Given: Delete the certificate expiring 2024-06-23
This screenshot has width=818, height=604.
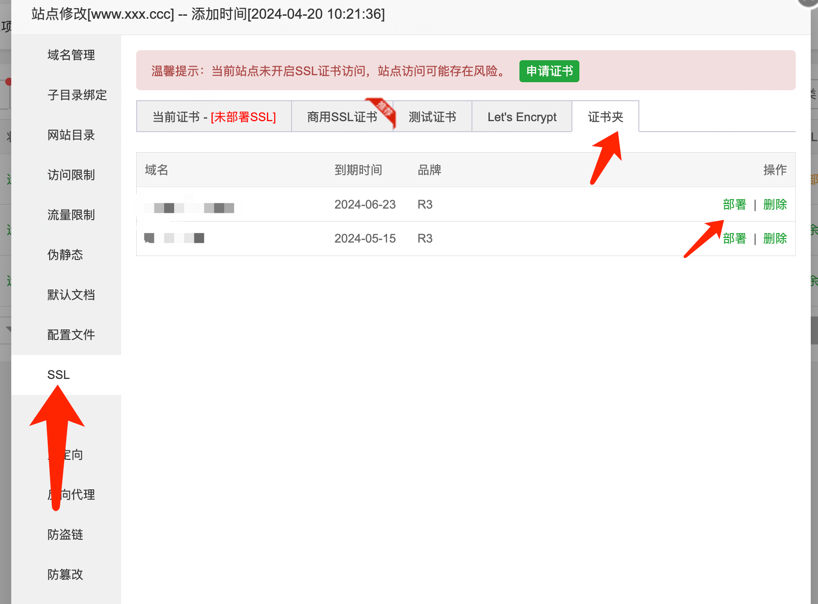Looking at the screenshot, I should [775, 204].
